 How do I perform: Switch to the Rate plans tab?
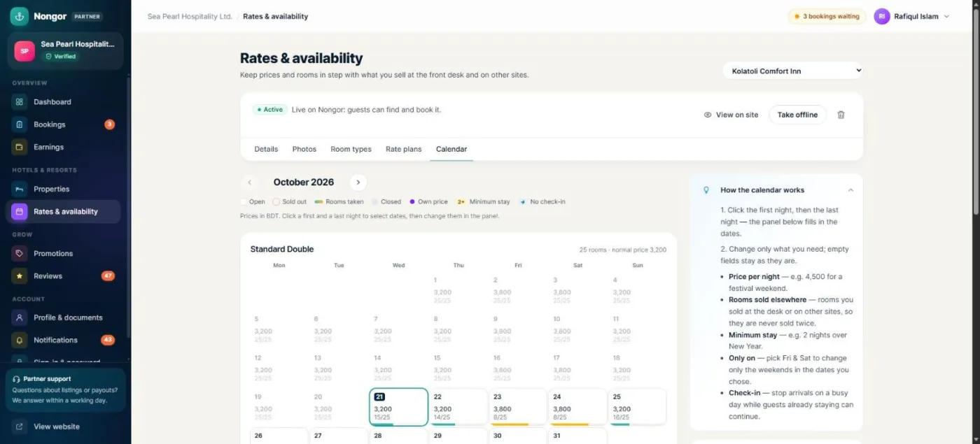(x=404, y=149)
